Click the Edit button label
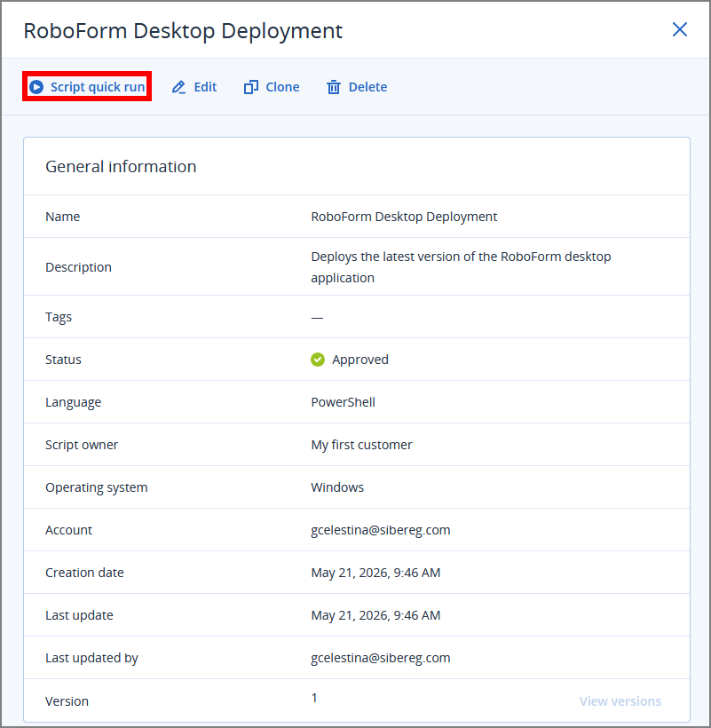 205,87
